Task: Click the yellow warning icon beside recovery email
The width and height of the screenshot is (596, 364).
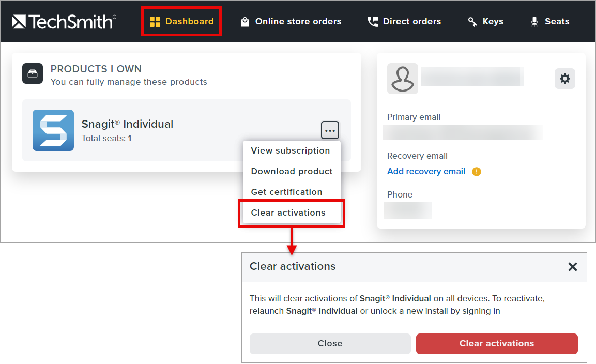Action: tap(477, 172)
